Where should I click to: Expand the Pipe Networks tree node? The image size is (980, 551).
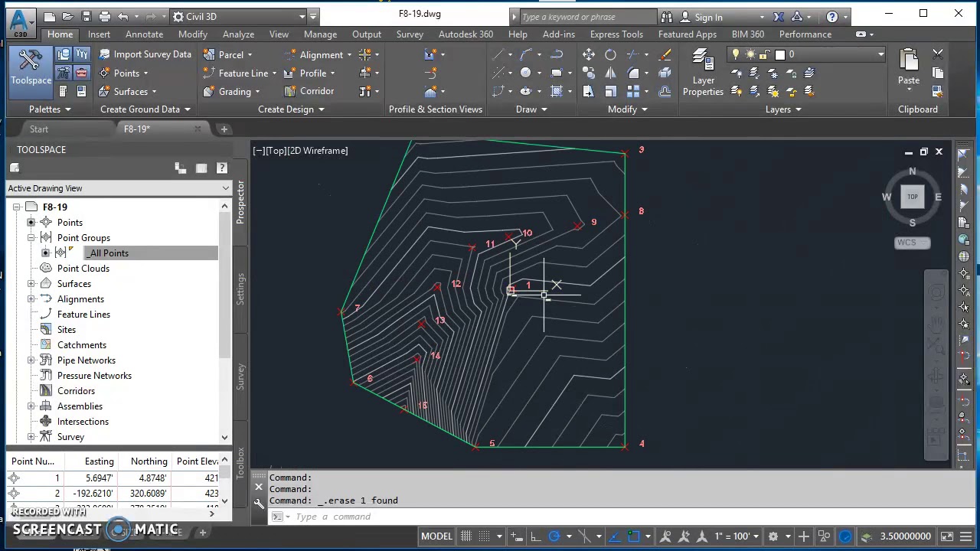tap(31, 360)
